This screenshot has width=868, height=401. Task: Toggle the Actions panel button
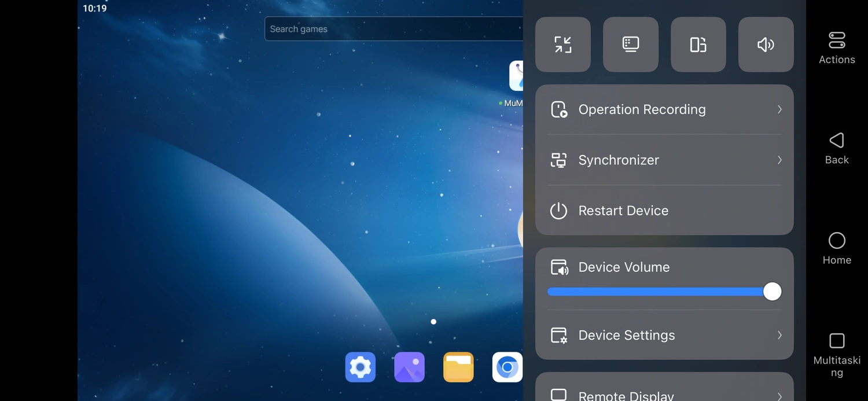837,47
